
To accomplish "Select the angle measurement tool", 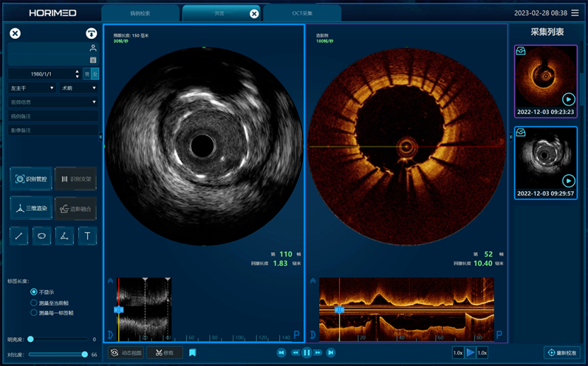I will click(64, 236).
